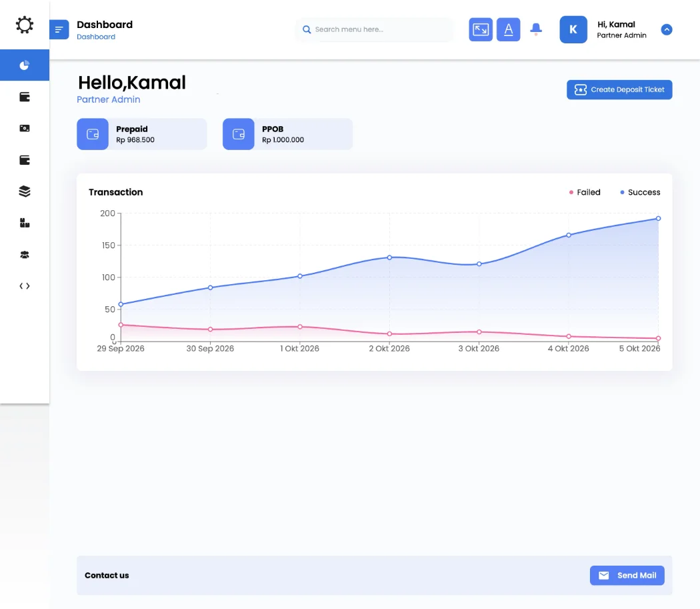Open the money bill sidebar icon
Image resolution: width=700 pixels, height=609 pixels.
coord(25,128)
